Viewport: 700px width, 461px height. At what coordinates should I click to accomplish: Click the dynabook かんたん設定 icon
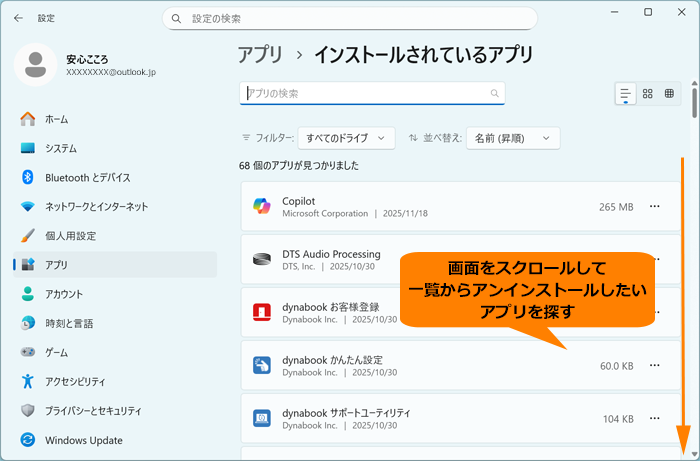coord(262,365)
